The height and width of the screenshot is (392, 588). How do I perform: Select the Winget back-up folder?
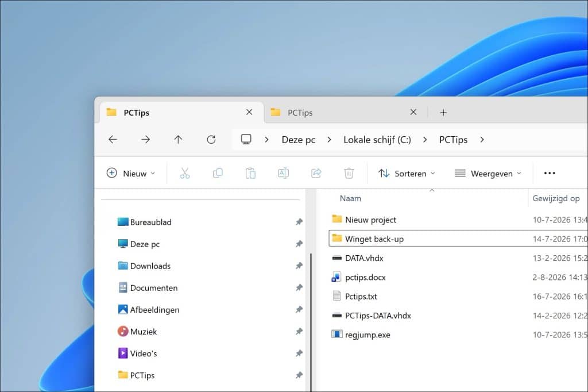click(x=458, y=239)
